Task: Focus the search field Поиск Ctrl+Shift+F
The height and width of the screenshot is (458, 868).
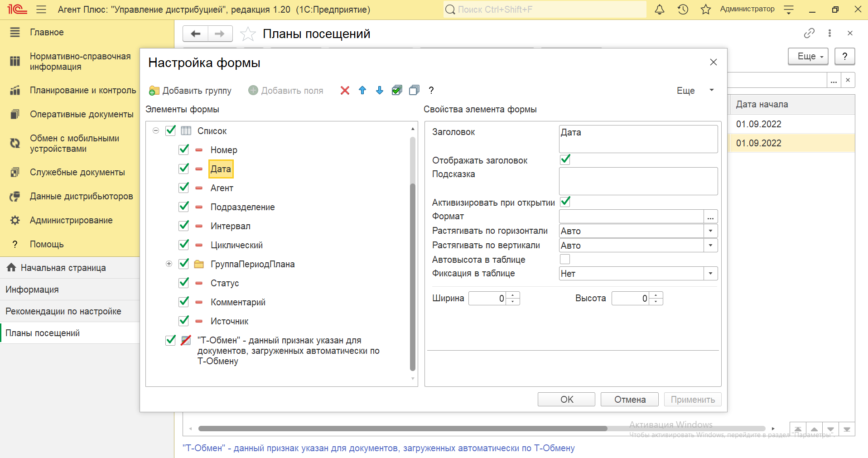Action: click(x=545, y=10)
